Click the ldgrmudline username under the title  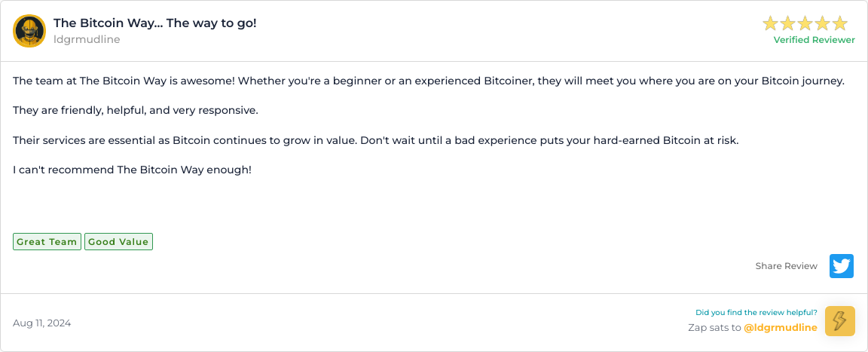(x=87, y=39)
